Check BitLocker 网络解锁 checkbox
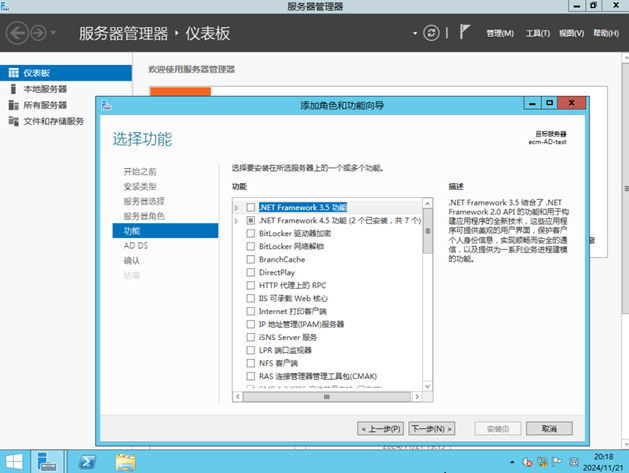This screenshot has width=629, height=473. [x=251, y=246]
